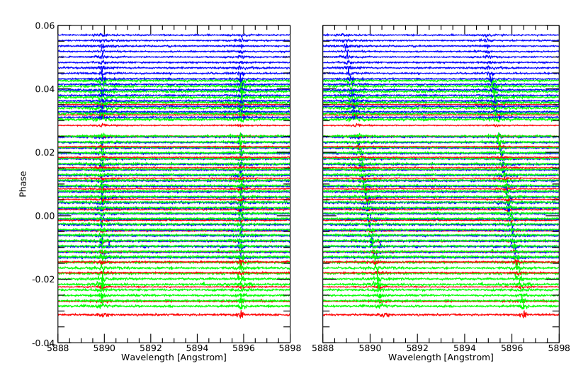
Task: Click the 0.06 tick label on Phase axis
Action: click(x=45, y=26)
